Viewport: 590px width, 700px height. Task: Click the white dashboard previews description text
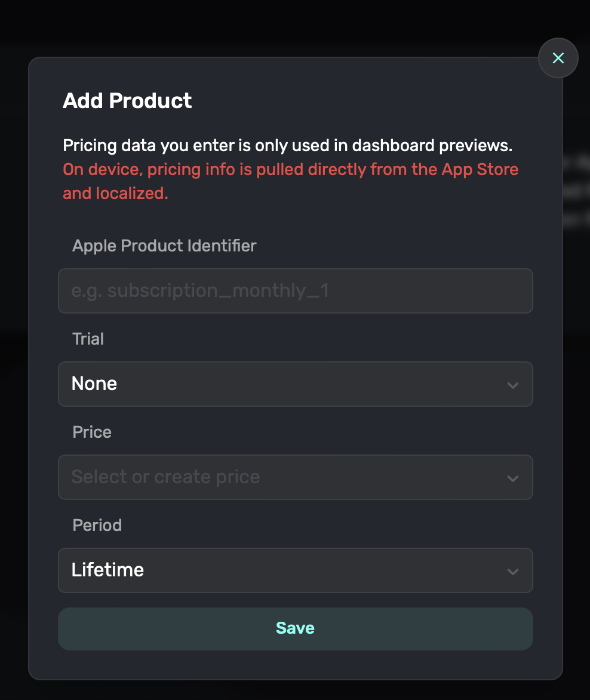pos(287,146)
